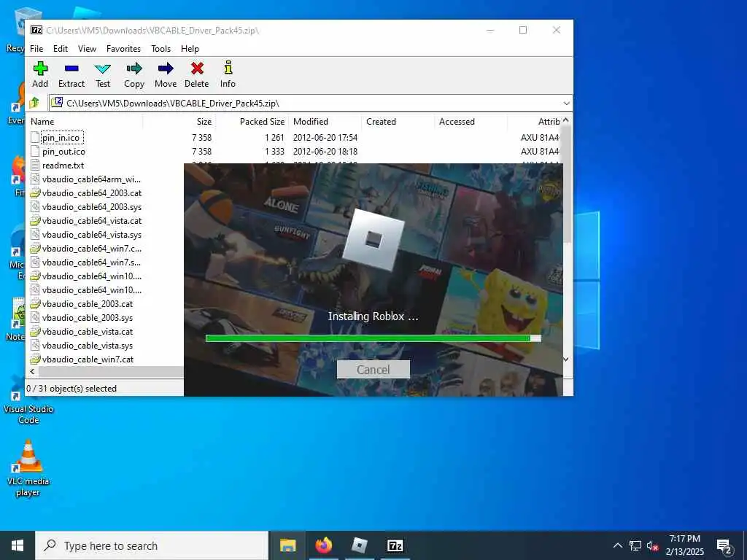Viewport: 747px width, 560px height.
Task: Select the readme.txt file
Action: click(63, 166)
